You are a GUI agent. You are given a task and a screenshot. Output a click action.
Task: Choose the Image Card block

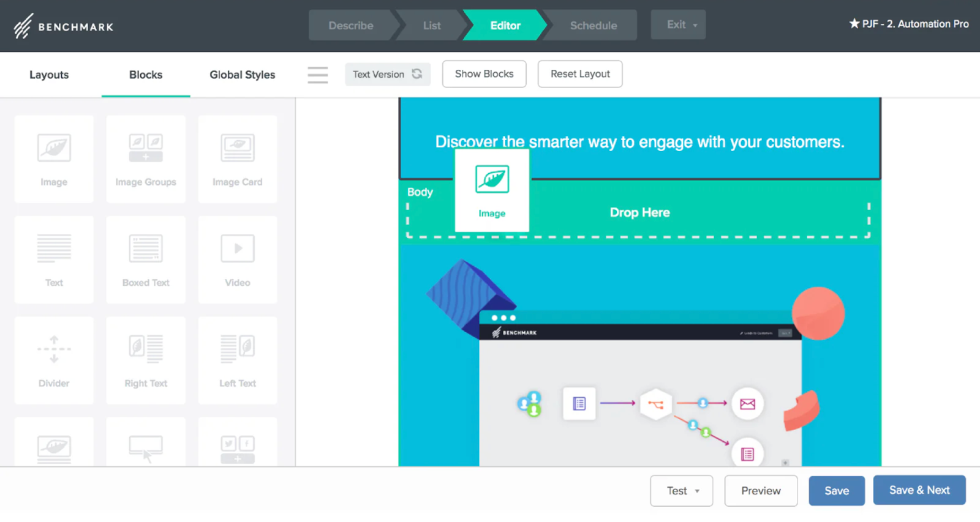pos(238,158)
